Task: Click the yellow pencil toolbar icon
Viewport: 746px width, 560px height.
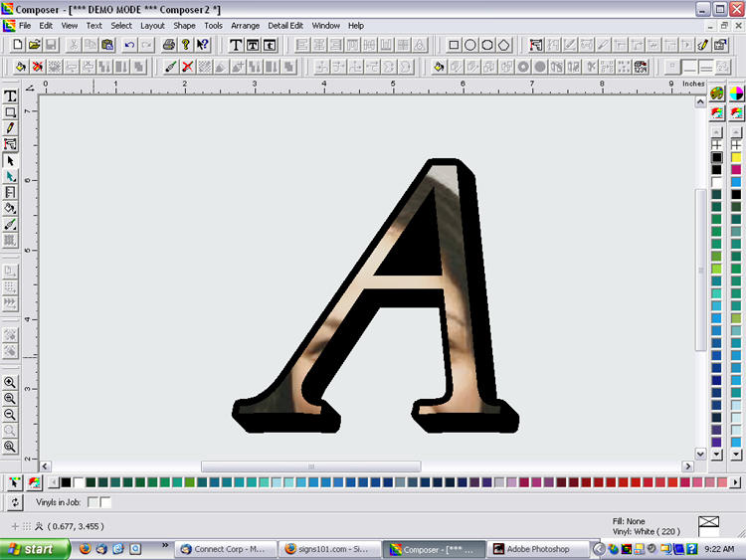Action: [702, 45]
